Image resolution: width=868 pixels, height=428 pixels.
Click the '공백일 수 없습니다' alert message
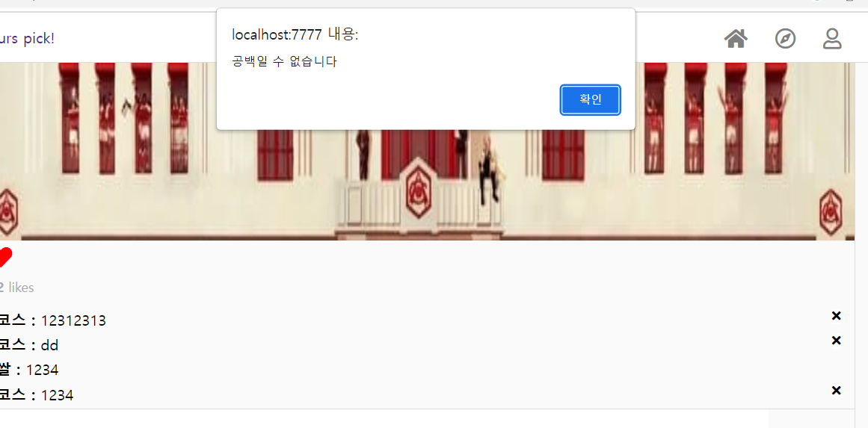[x=285, y=61]
